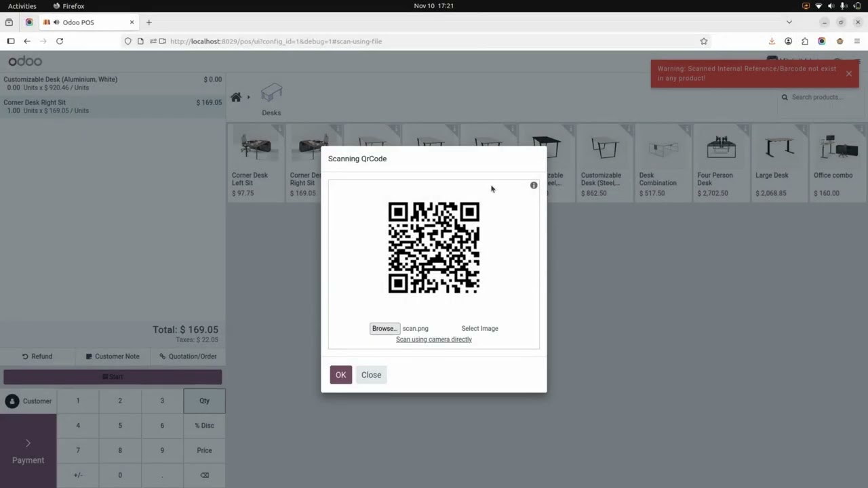This screenshot has width=868, height=488.
Task: Click the colorful circle extension icon
Action: click(822, 41)
